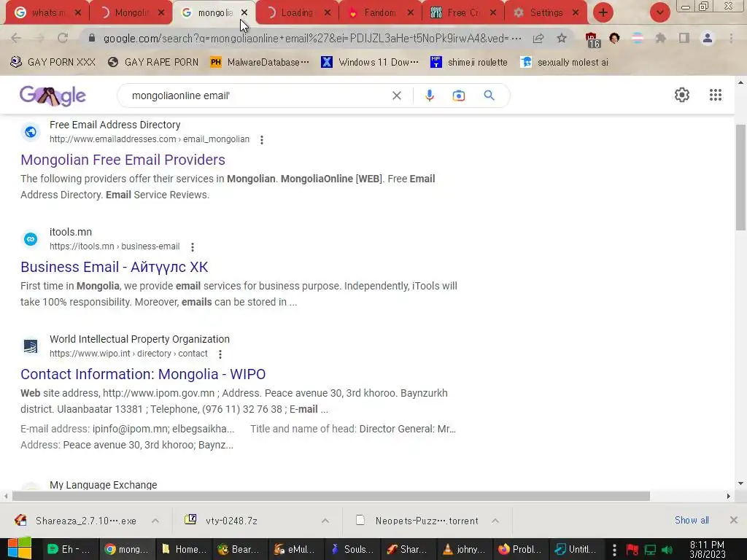747x560 pixels.
Task: Show hidden taskbar overflow items
Action: click(x=614, y=550)
